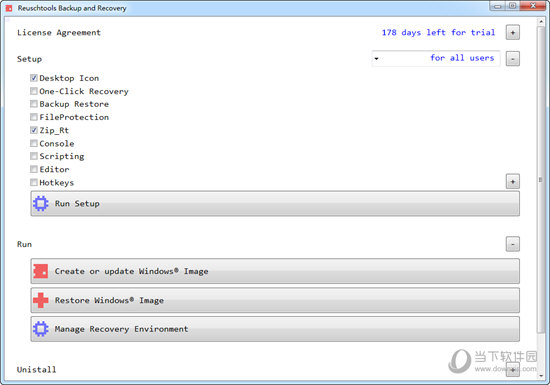Uncheck the Desktop Icon checkbox

pyautogui.click(x=34, y=78)
